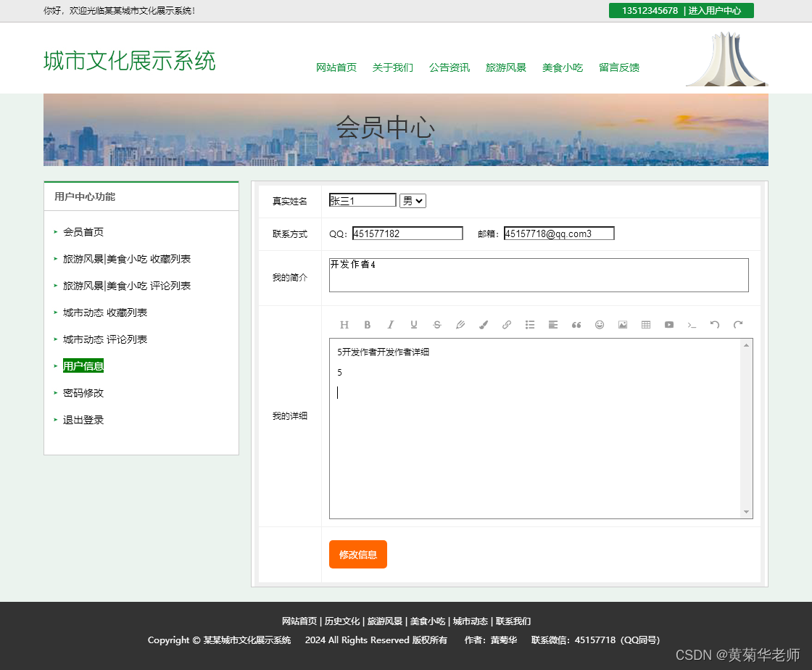Click the footer 旅游风景 link
Screen dimensions: 812x670
(x=385, y=621)
